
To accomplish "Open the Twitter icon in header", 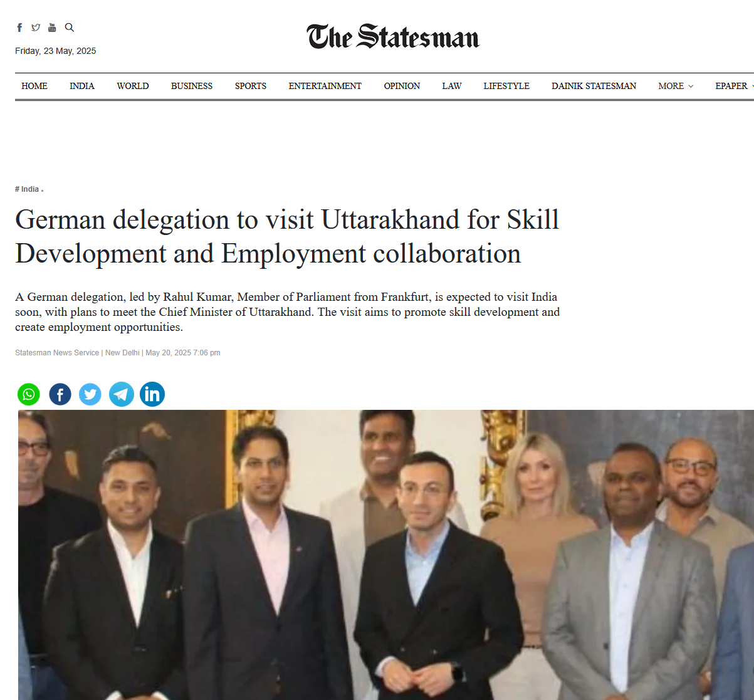I will pos(36,28).
